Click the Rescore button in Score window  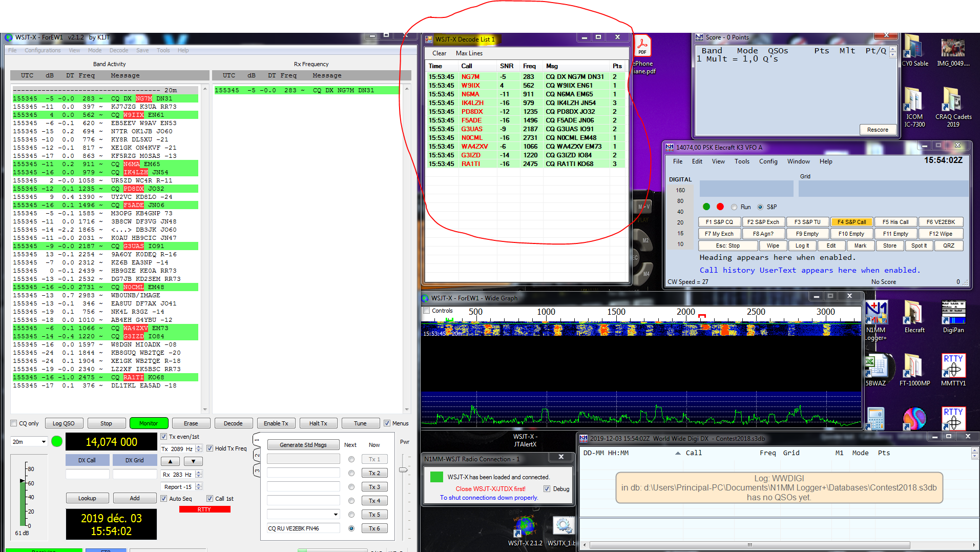878,130
